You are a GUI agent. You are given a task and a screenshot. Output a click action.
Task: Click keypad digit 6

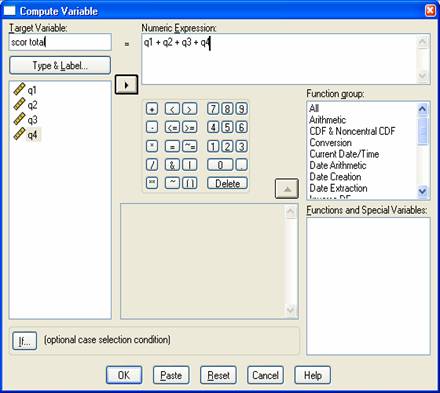click(242, 127)
